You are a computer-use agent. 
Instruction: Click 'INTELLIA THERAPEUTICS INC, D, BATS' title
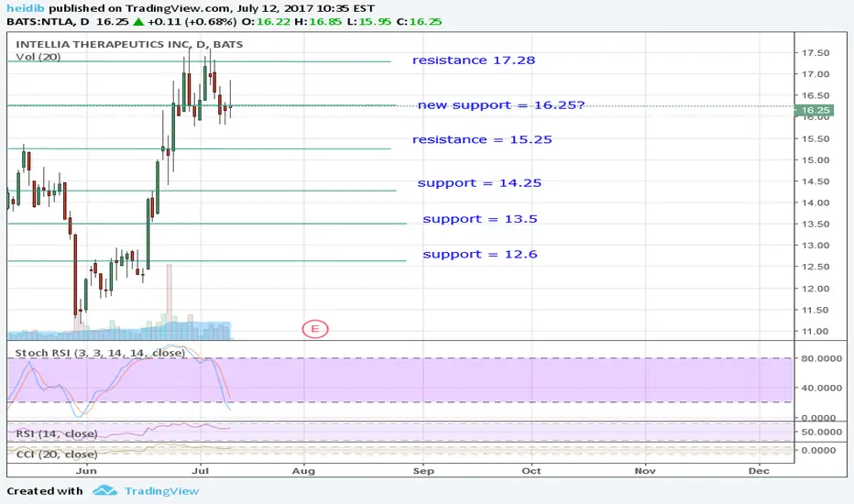point(129,44)
